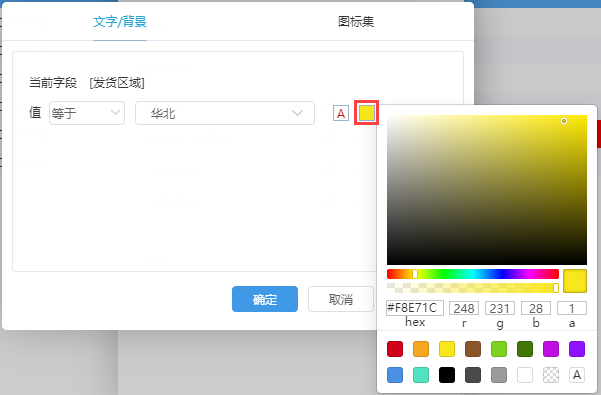The image size is (601, 395).
Task: Select the brown preset color swatch
Action: pos(473,349)
